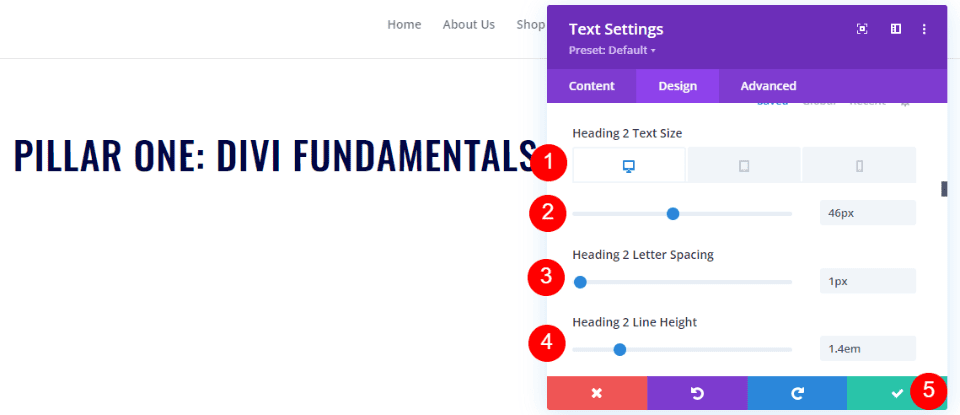Image resolution: width=960 pixels, height=415 pixels.
Task: Switch to the Design tab
Action: point(678,86)
